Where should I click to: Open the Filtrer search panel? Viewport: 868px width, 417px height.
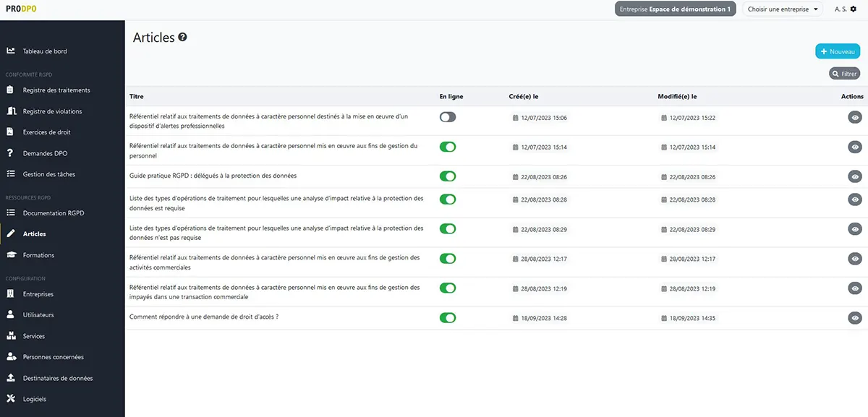(844, 74)
